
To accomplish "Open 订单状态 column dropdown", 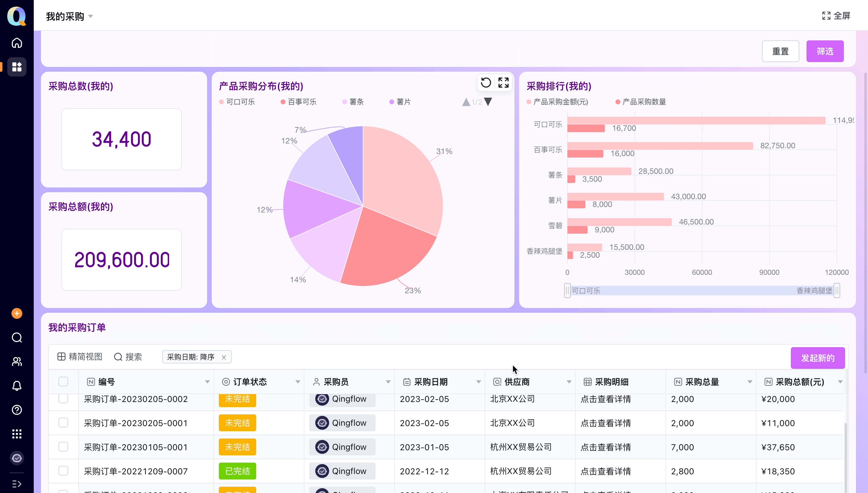I will (297, 382).
